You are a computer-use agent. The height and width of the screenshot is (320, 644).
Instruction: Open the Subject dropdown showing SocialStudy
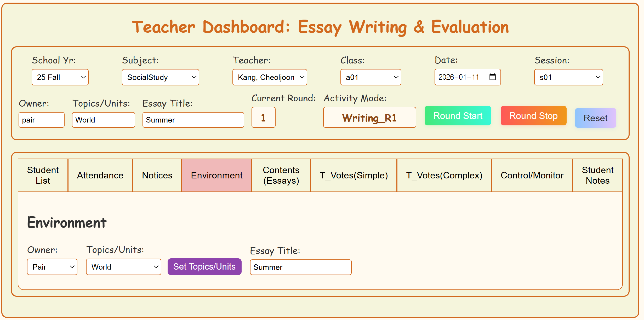tap(160, 77)
